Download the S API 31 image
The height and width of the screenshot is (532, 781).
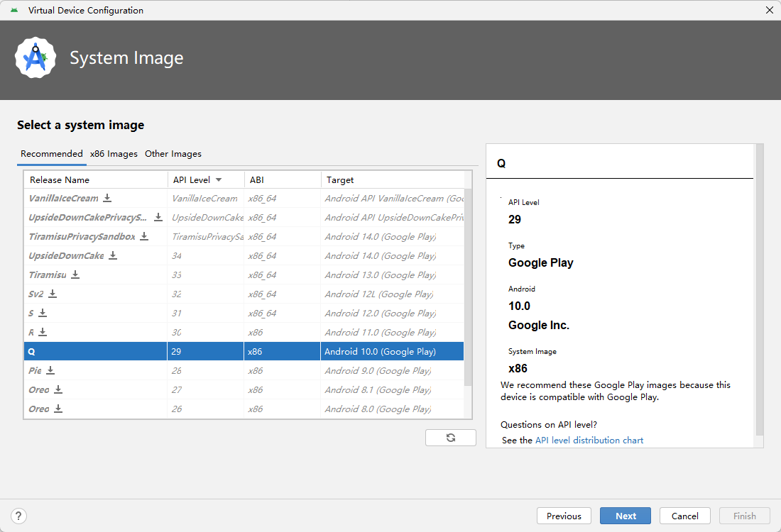click(x=43, y=313)
